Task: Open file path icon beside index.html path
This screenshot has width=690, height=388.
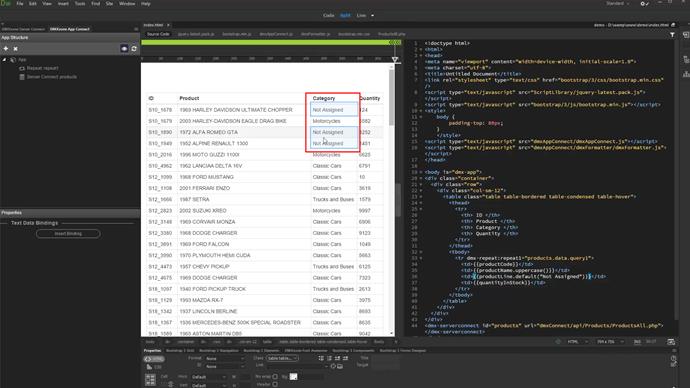Action: click(673, 25)
